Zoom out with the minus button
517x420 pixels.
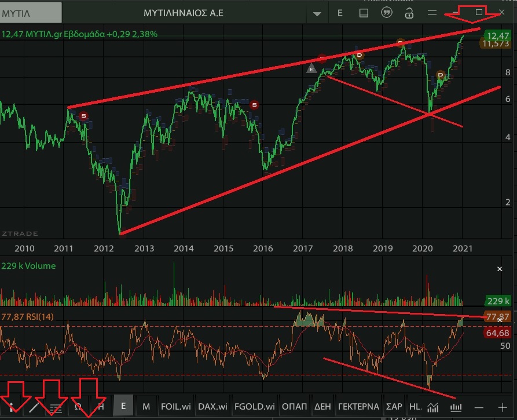pos(479,408)
